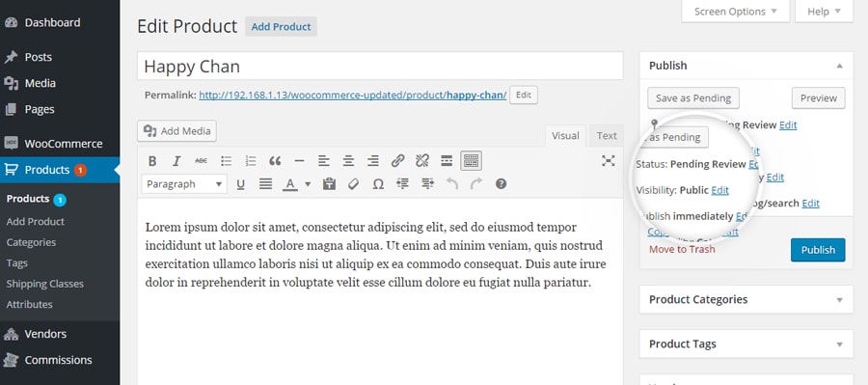Redo the last edit

[x=476, y=184]
